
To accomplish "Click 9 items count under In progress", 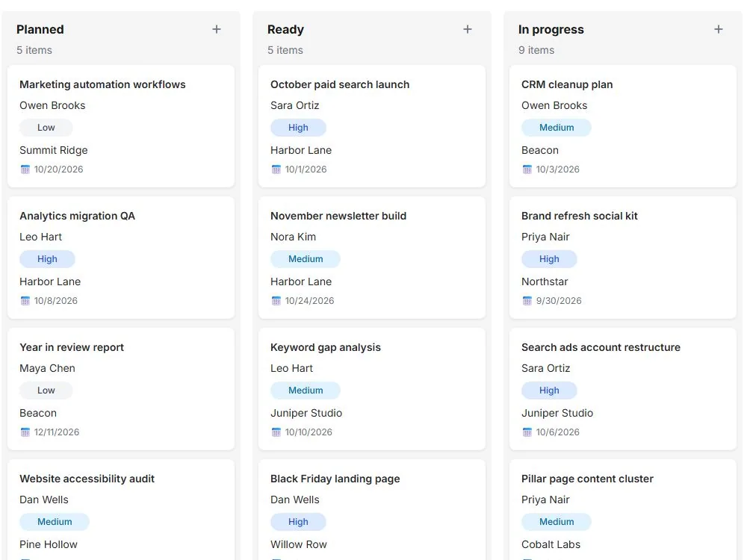I will 536,50.
